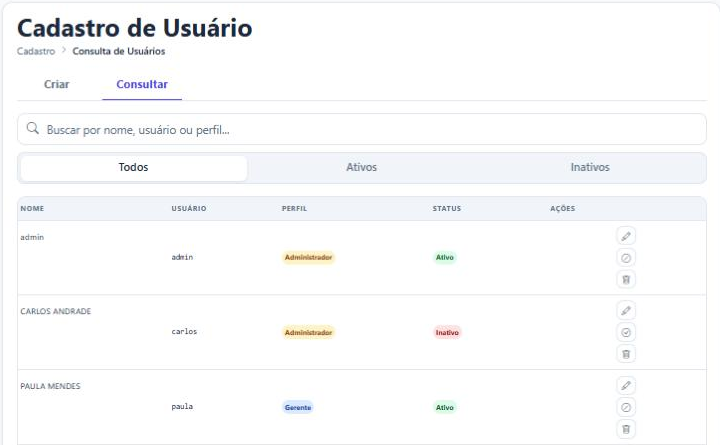Image resolution: width=720 pixels, height=445 pixels.
Task: Click carlos's Administrador profile badge
Action: (x=308, y=332)
